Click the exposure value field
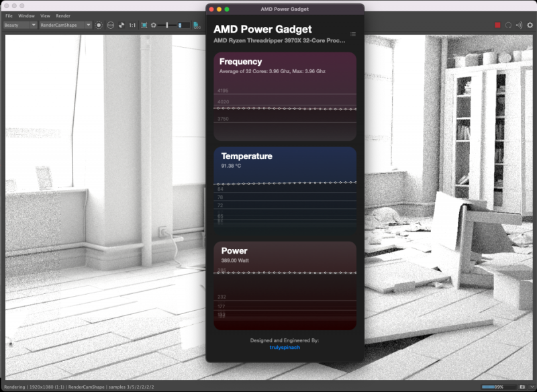This screenshot has height=392, width=537. coord(183,25)
